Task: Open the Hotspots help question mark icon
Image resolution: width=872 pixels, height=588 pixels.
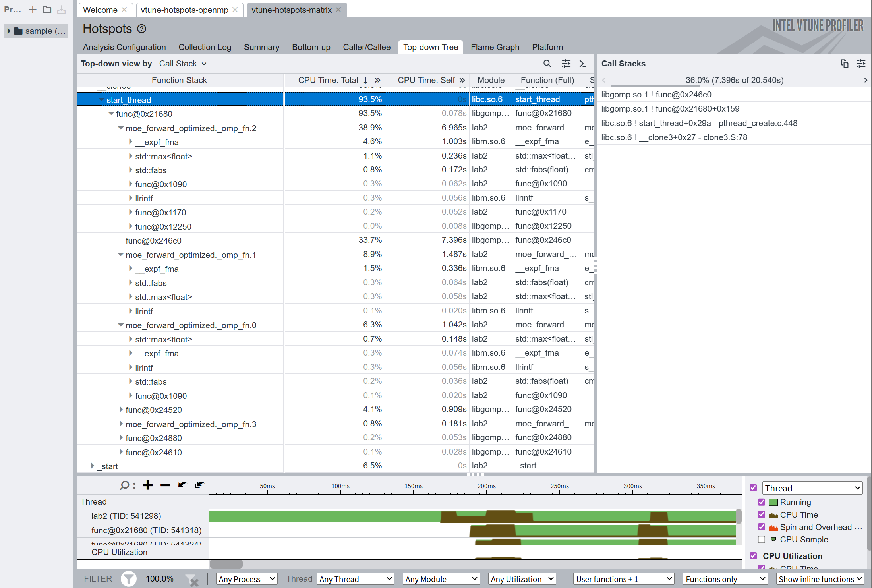Action: coord(142,29)
